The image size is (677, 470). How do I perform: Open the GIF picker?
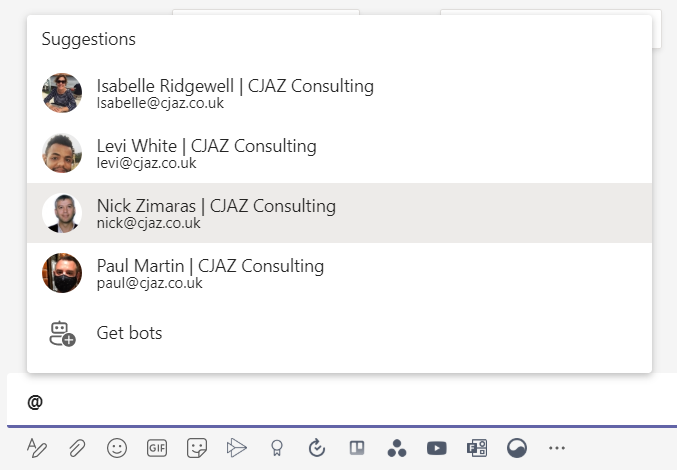(157, 448)
